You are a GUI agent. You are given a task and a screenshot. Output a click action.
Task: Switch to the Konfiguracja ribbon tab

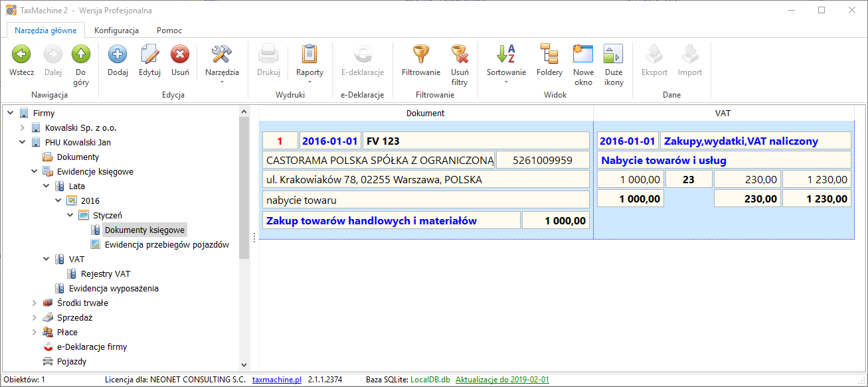(x=116, y=31)
